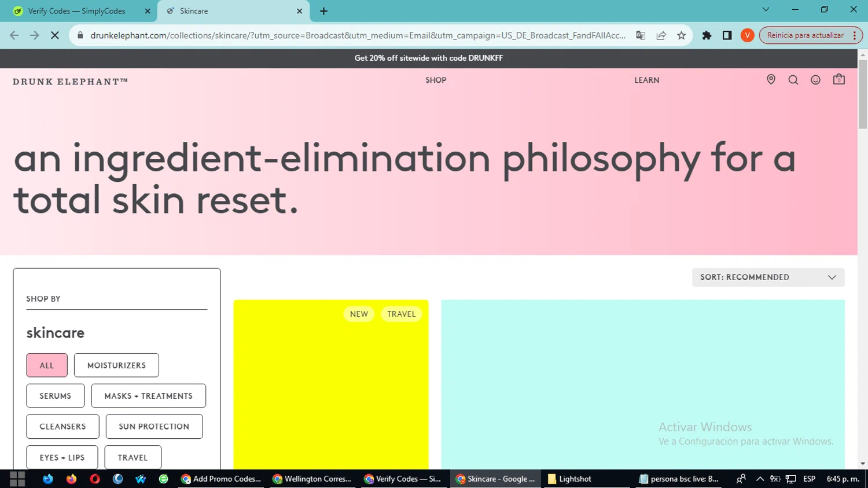Filter by SUN PROTECTION
The image size is (868, 488).
(x=154, y=427)
